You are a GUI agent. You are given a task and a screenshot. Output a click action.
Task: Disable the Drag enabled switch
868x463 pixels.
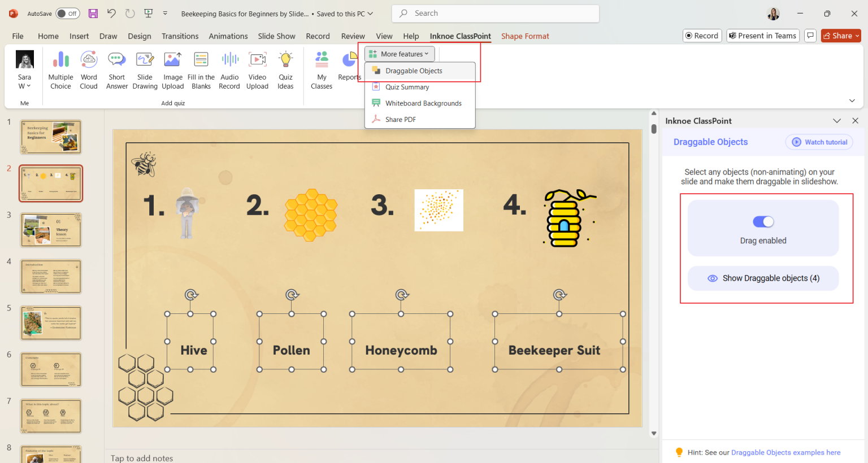click(x=763, y=221)
